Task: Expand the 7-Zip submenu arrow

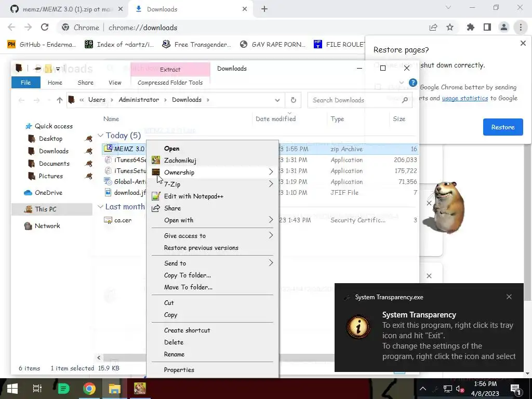Action: pyautogui.click(x=271, y=184)
